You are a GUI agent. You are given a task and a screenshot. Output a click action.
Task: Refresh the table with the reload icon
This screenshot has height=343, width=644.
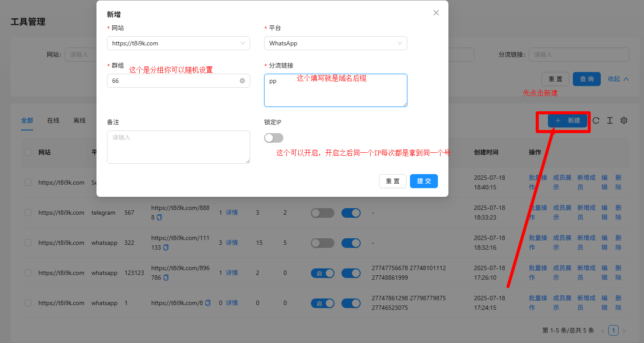click(596, 120)
